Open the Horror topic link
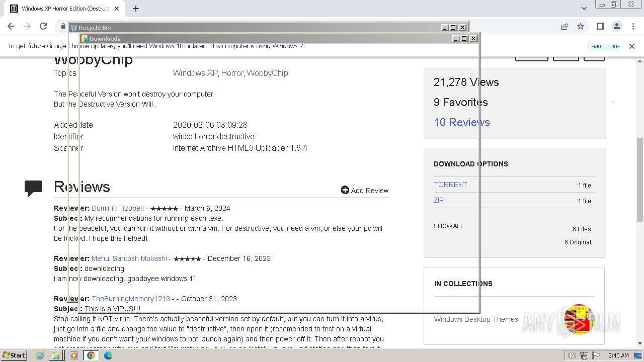This screenshot has width=644, height=362. click(232, 73)
